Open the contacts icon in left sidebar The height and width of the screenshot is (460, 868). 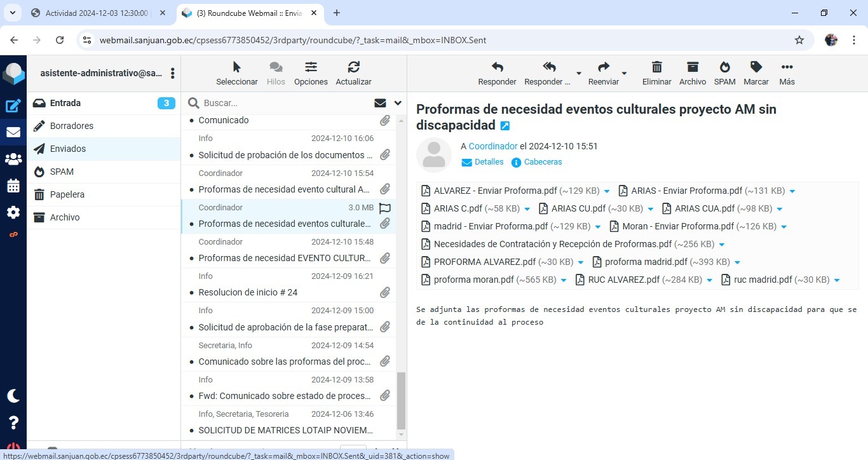(13, 159)
